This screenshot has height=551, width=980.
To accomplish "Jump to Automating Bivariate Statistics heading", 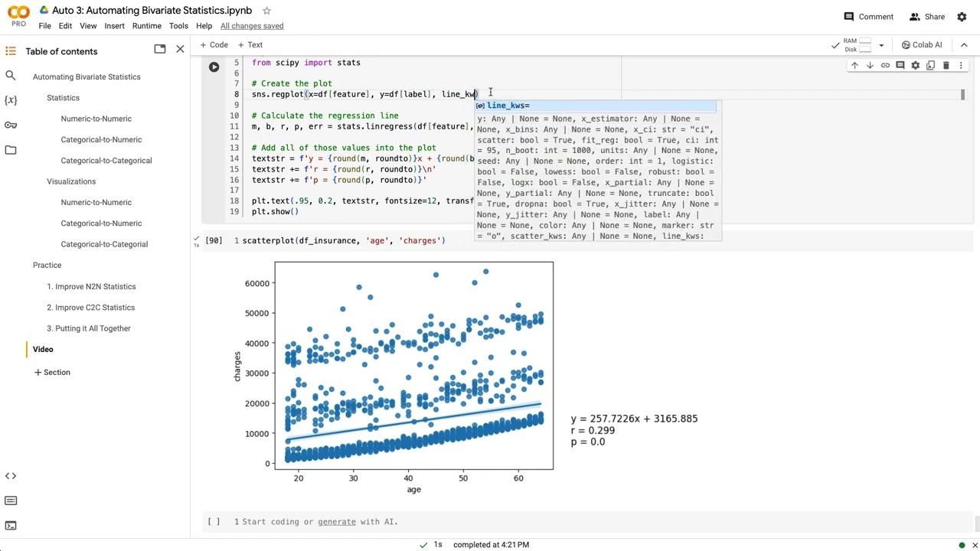I will (x=87, y=77).
